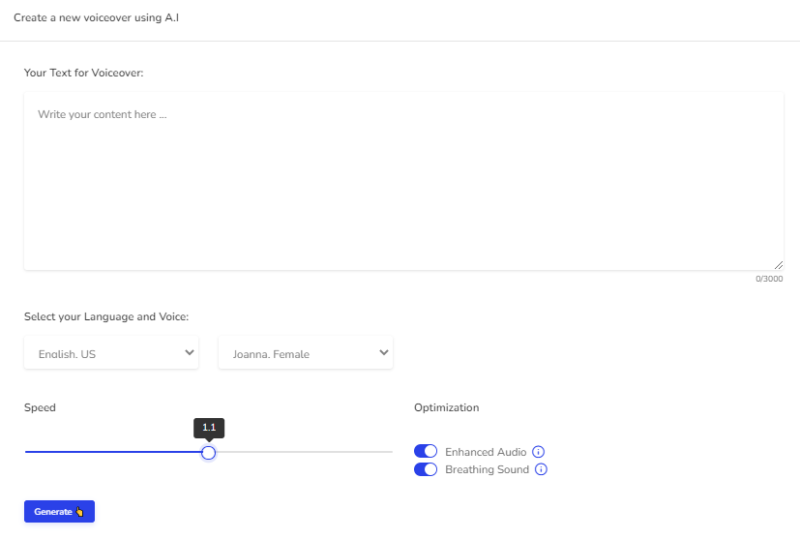The width and height of the screenshot is (800, 539).
Task: Click the Breathing Sound info icon
Action: 541,470
